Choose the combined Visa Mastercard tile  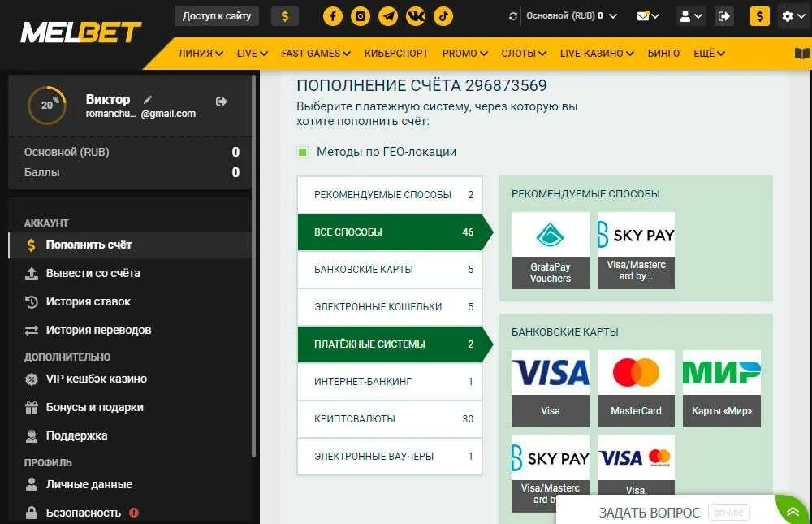[636, 466]
